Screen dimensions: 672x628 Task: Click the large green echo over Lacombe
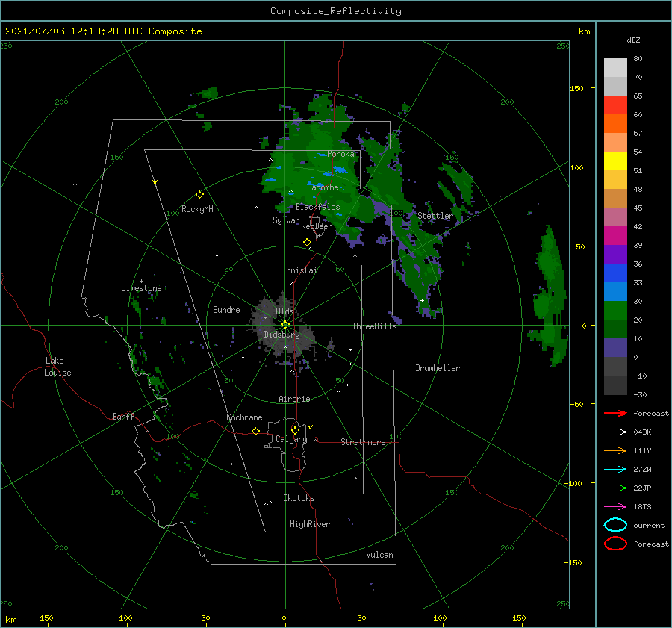tap(317, 172)
